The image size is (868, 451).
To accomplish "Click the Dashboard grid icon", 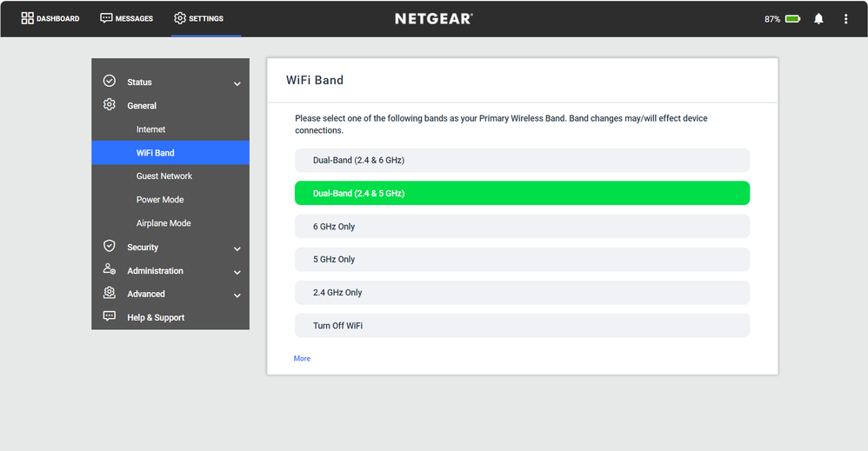I will tap(27, 18).
